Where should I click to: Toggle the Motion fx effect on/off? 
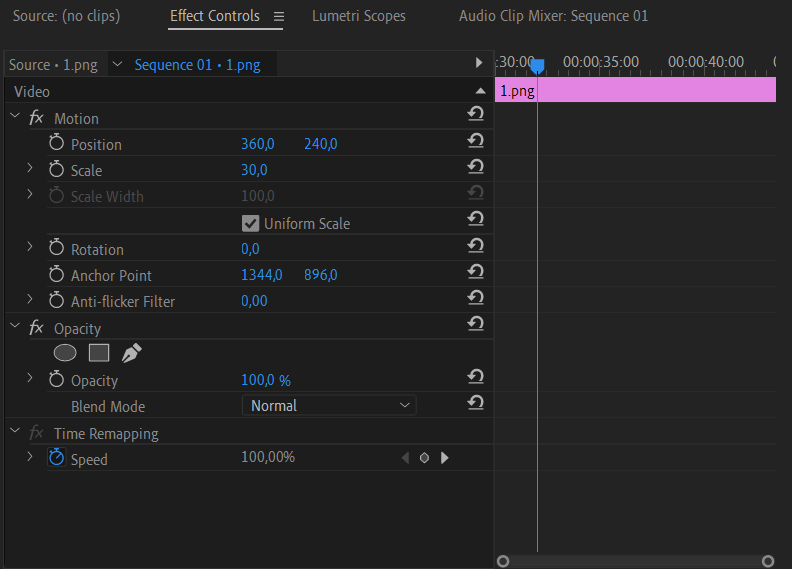(x=36, y=118)
